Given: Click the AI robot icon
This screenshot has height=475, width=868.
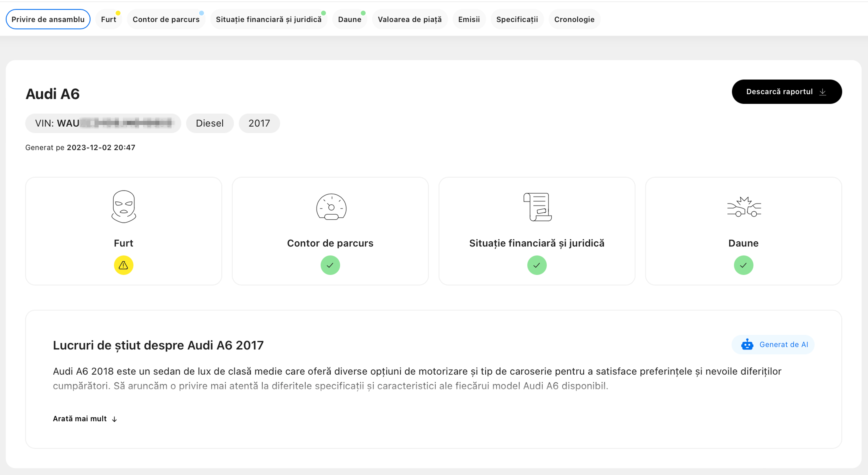Looking at the screenshot, I should (747, 345).
